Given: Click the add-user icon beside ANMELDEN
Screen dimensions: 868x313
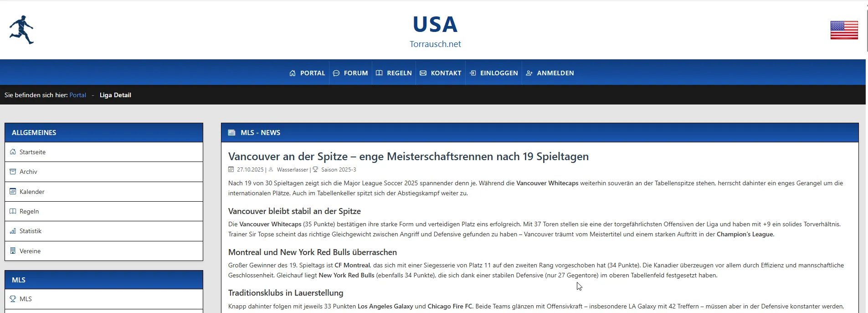Looking at the screenshot, I should click(x=529, y=73).
